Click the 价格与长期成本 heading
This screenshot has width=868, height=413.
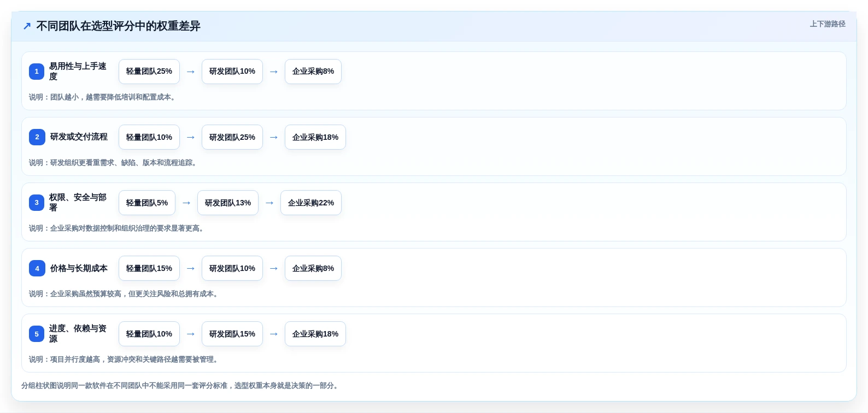[79, 268]
